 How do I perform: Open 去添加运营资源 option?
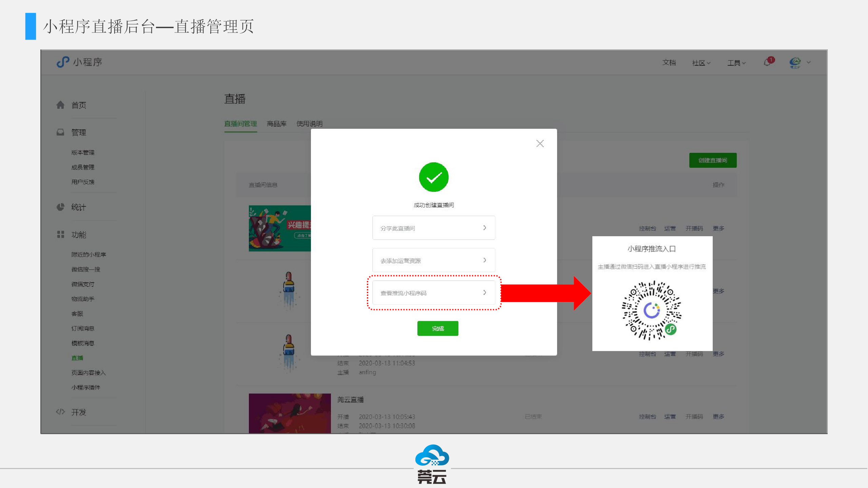pyautogui.click(x=434, y=260)
